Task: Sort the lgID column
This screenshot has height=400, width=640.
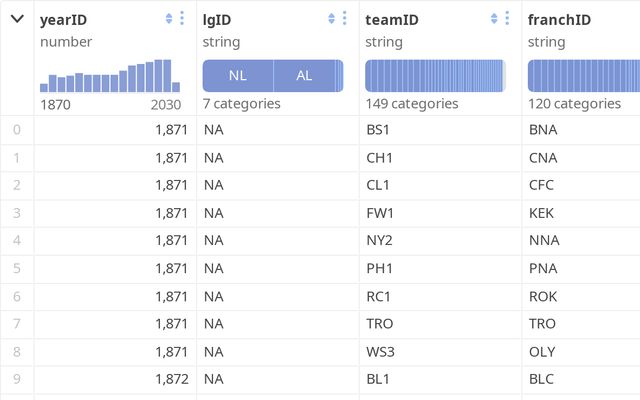Action: [x=332, y=19]
